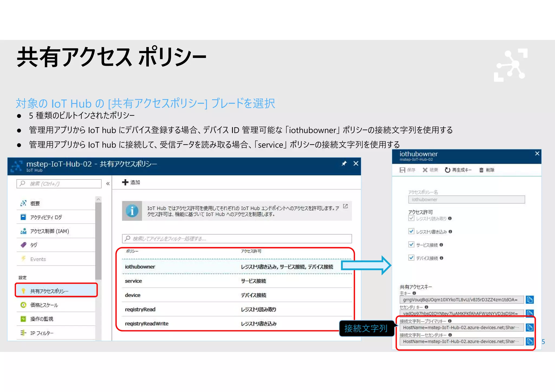Click info icon next to サービス接続
The height and width of the screenshot is (392, 555).
pyautogui.click(x=441, y=245)
